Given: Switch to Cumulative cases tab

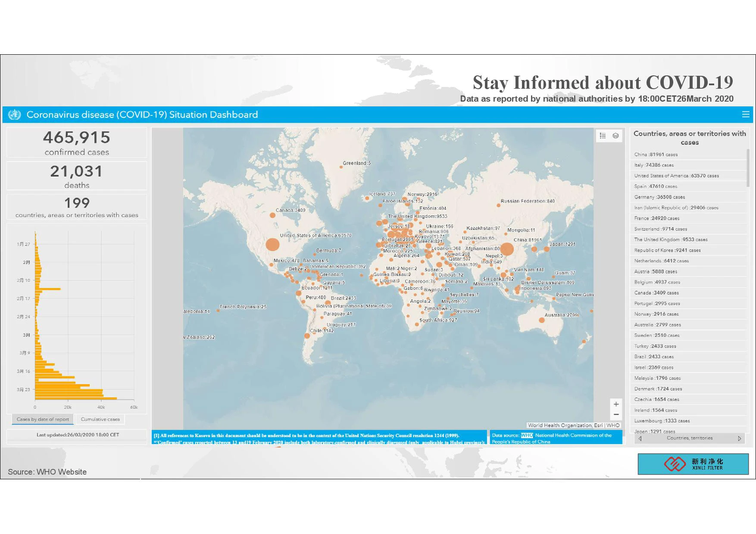Looking at the screenshot, I should 100,419.
